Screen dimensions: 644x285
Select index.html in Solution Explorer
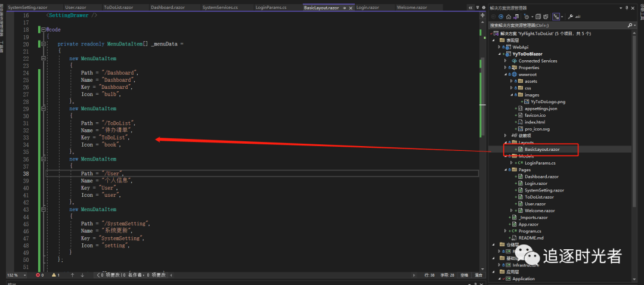535,122
